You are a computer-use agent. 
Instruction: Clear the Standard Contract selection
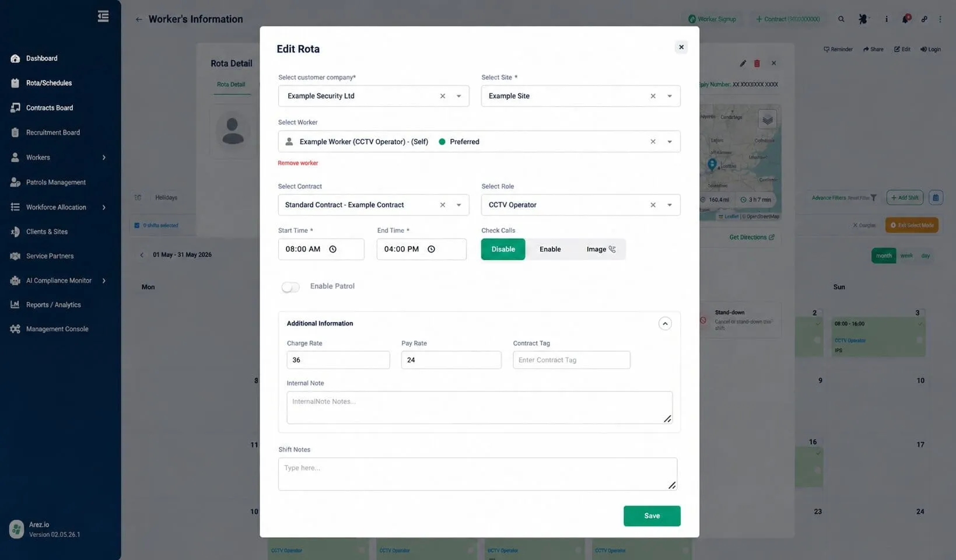tap(443, 205)
